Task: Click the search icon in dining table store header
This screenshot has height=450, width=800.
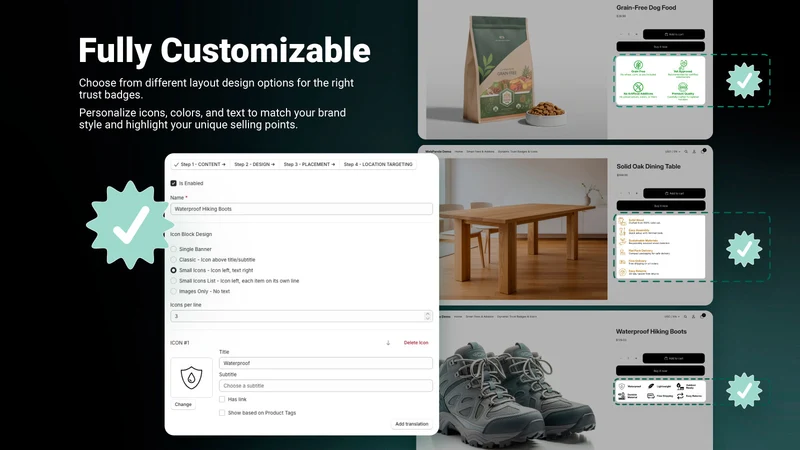Action: pos(686,152)
